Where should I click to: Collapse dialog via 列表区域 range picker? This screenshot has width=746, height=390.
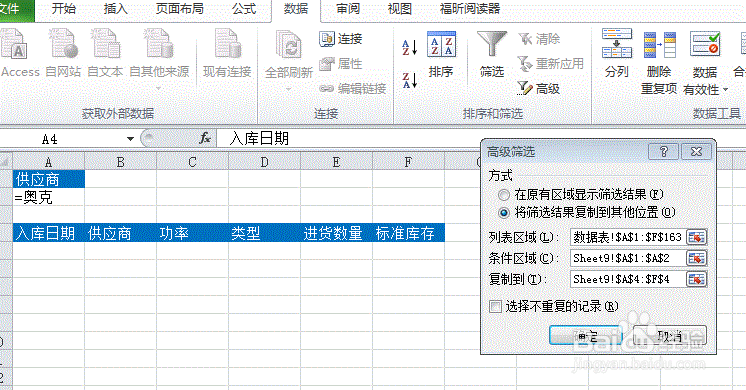697,237
